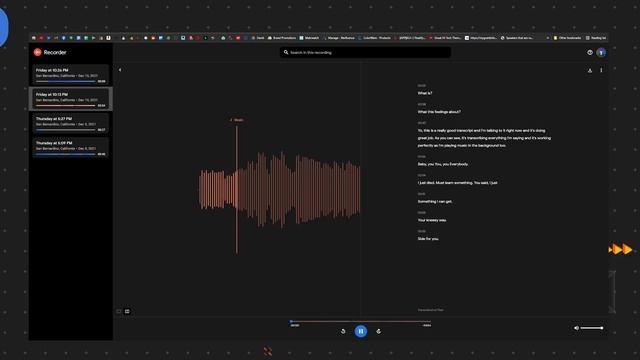
Task: Pause playback with the blue button
Action: tap(360, 331)
